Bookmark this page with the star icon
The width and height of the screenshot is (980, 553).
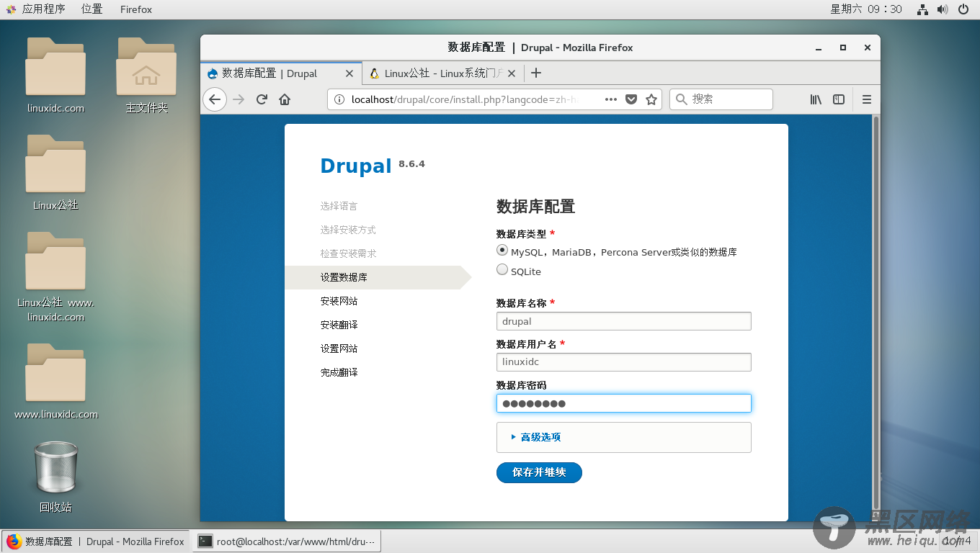[x=651, y=99]
